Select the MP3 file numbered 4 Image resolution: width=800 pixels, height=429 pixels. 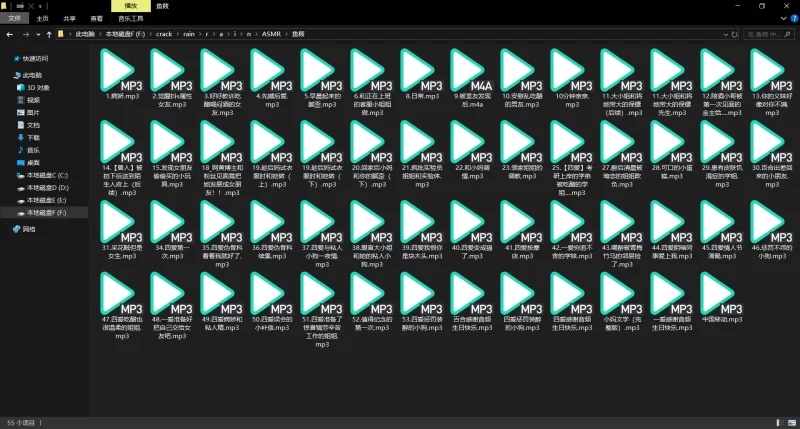272,78
